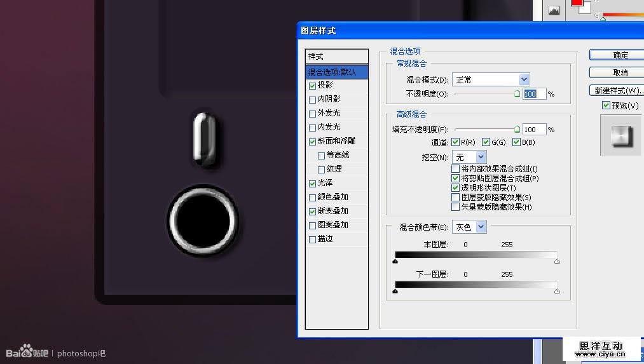This screenshot has width=644, height=364.
Task: Click the black slider handle under 本图层
Action: tap(395, 260)
